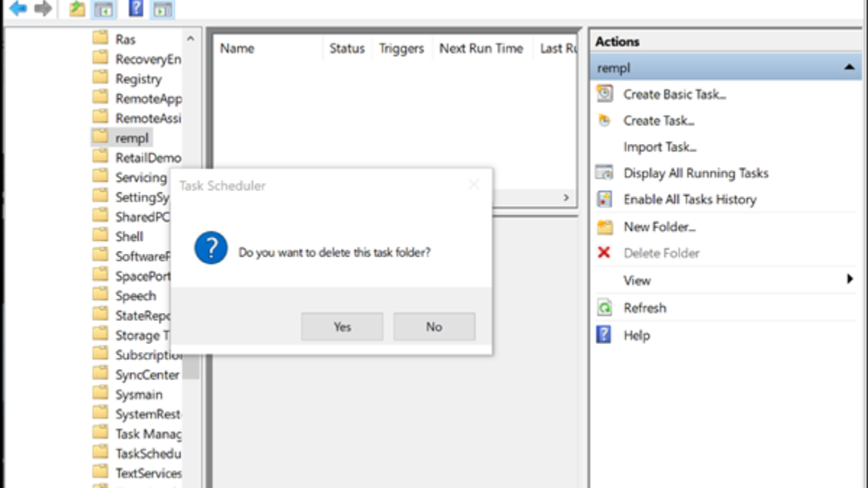This screenshot has height=488, width=868.
Task: Select the StateRepo folder in tree
Action: (x=142, y=315)
